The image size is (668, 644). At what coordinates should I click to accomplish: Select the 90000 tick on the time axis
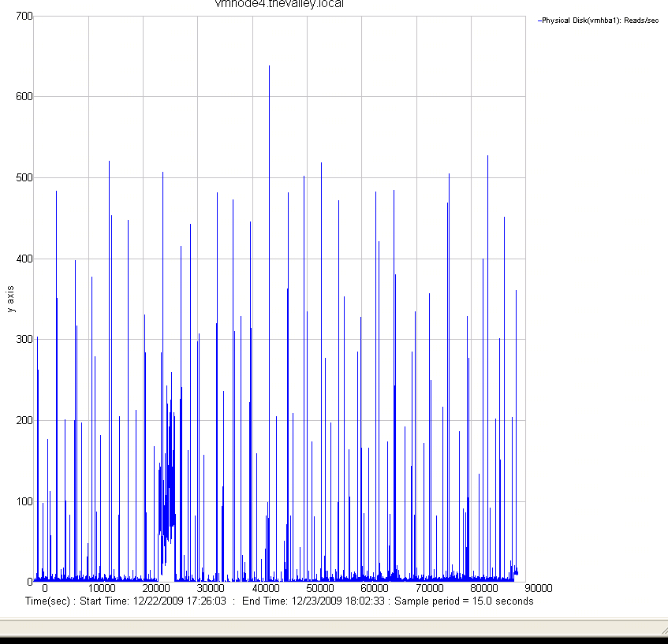[x=539, y=588]
